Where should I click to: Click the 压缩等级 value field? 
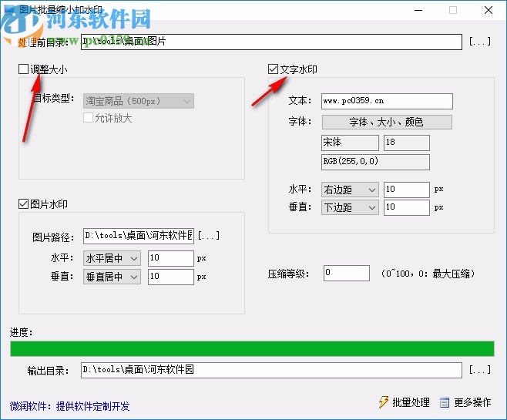click(x=346, y=273)
